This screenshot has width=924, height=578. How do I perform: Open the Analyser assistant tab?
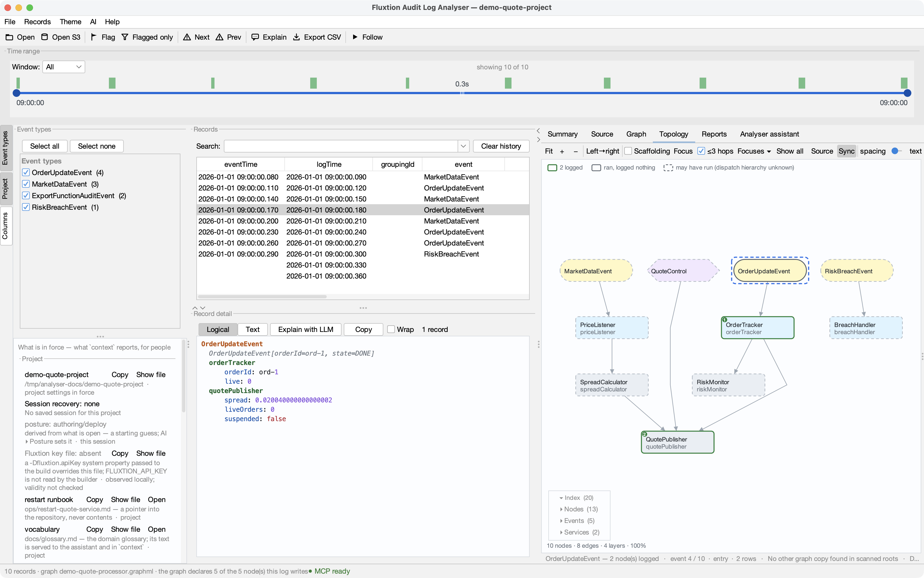point(769,134)
